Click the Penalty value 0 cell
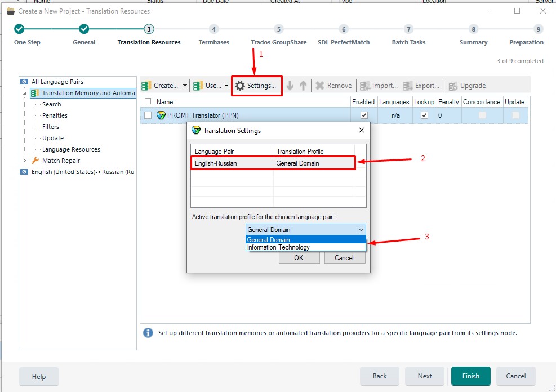Image resolution: width=556 pixels, height=392 pixels. tap(448, 115)
